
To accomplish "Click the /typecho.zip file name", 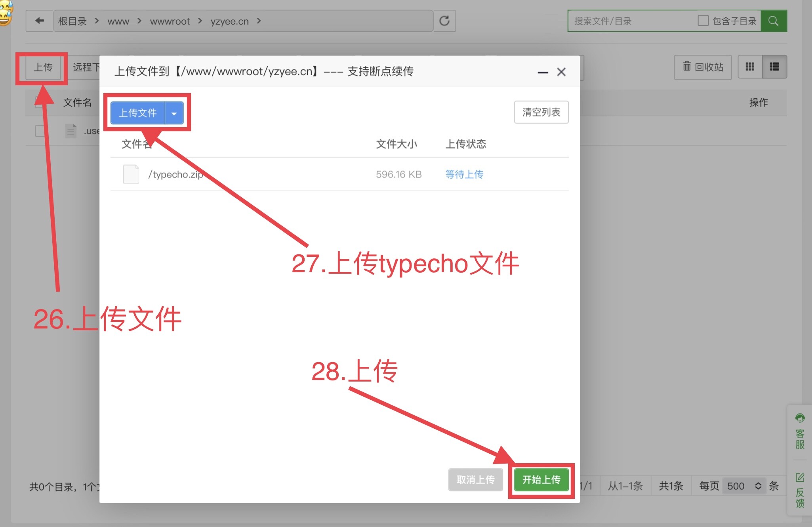I will 175,174.
